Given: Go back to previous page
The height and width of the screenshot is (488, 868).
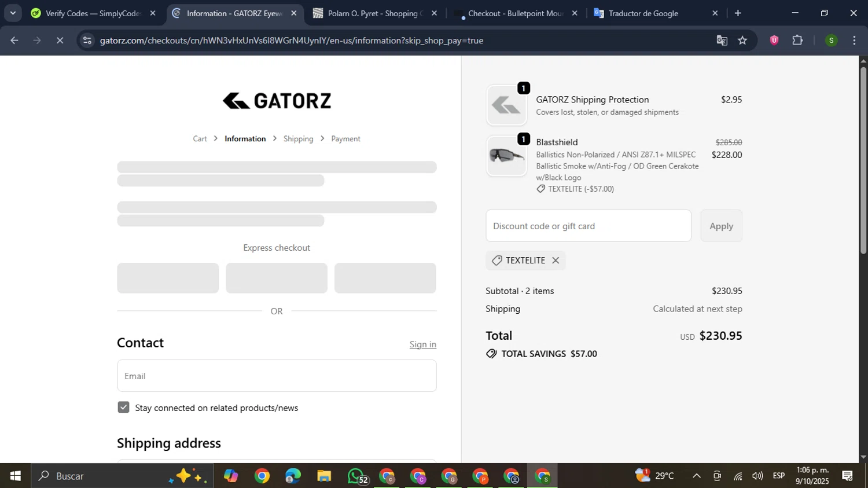Looking at the screenshot, I should point(14,41).
